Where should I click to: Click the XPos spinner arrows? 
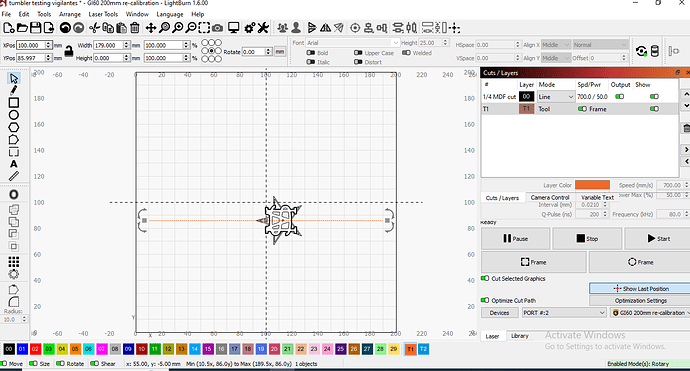coord(48,45)
